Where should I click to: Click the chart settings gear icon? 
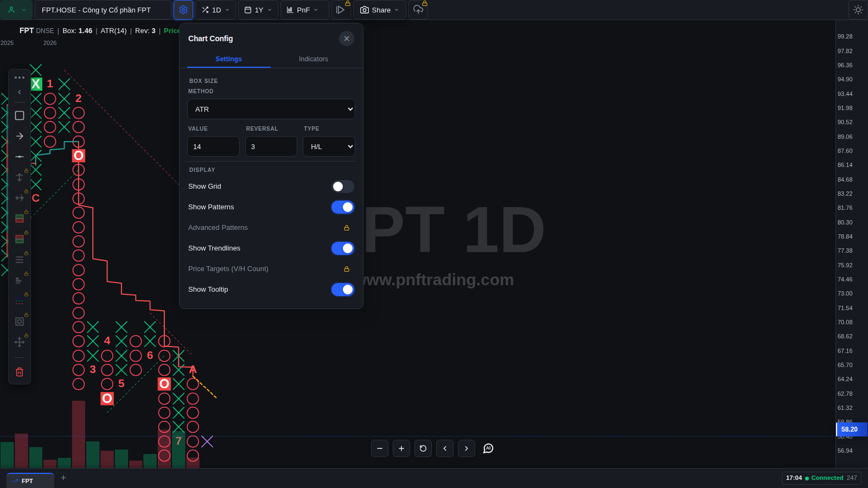183,10
